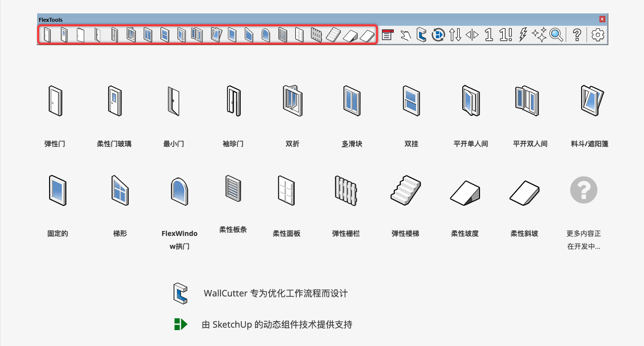Click the sparkle stars toolbar icon
The image size is (644, 346).
(539, 35)
